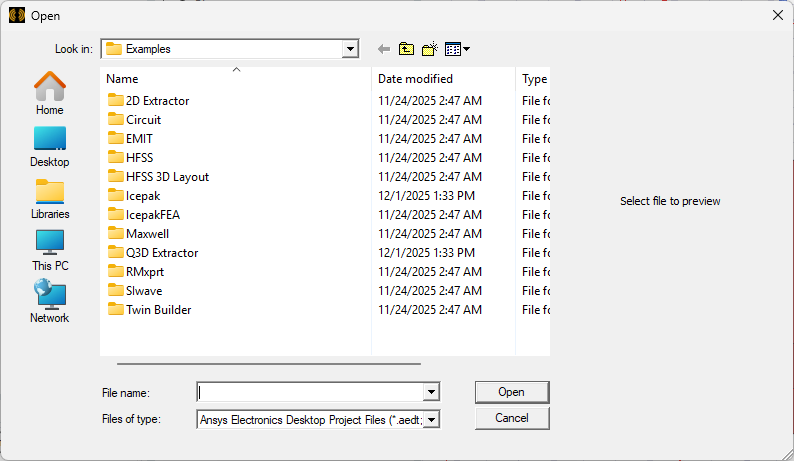Go to the Home location in sidebar

(50, 93)
